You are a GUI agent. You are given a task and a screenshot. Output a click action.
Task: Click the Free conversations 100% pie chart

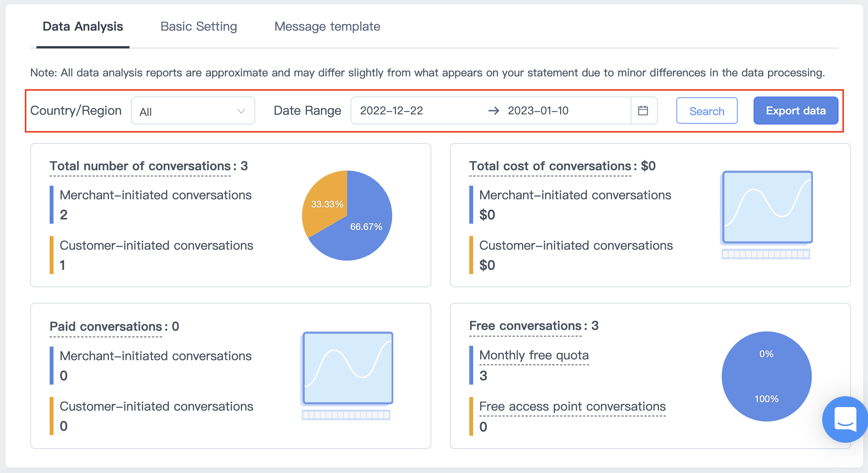point(766,376)
